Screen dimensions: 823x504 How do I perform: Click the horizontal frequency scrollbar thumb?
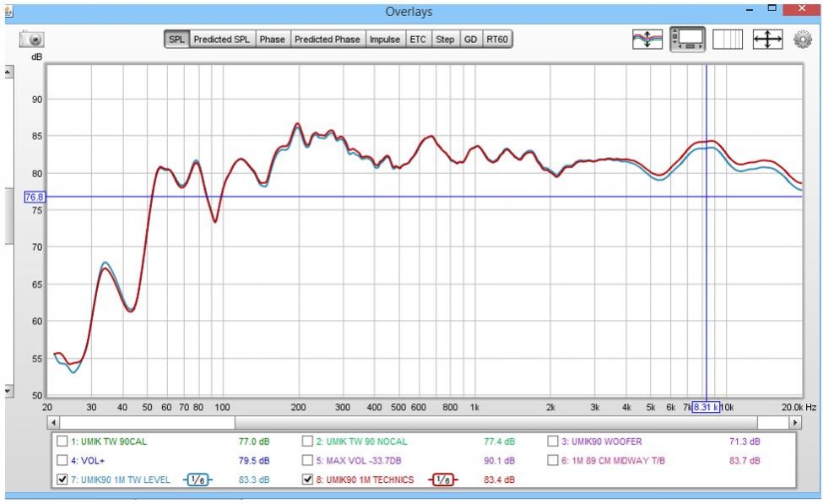[496, 422]
